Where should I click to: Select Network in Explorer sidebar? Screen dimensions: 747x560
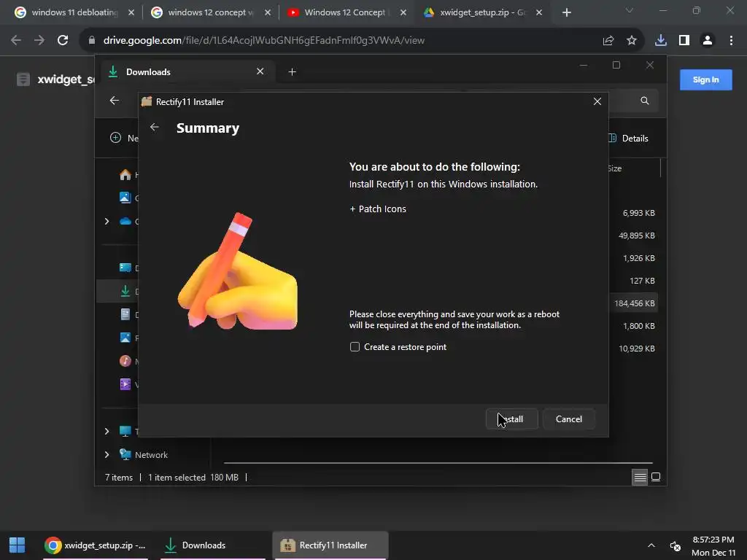click(x=143, y=455)
